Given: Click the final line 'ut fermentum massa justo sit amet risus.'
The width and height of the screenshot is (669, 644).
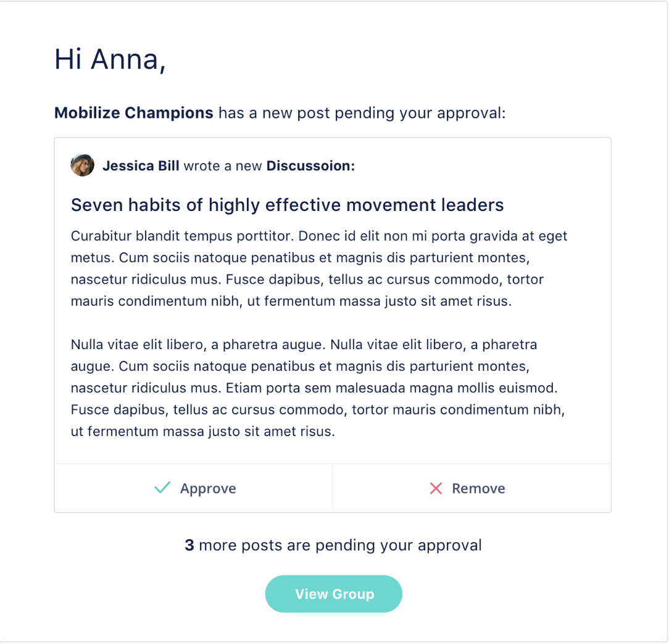Looking at the screenshot, I should 203,432.
